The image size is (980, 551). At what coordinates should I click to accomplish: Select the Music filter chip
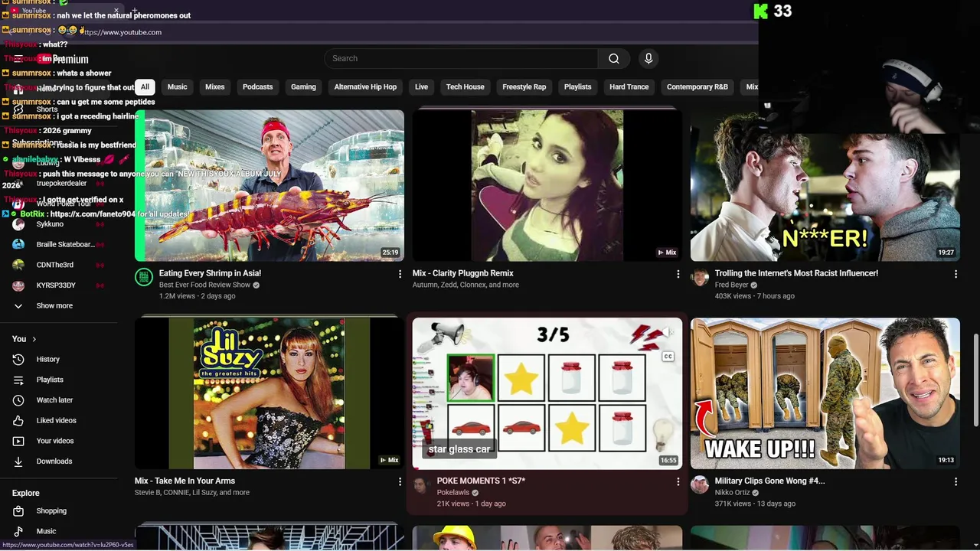177,86
